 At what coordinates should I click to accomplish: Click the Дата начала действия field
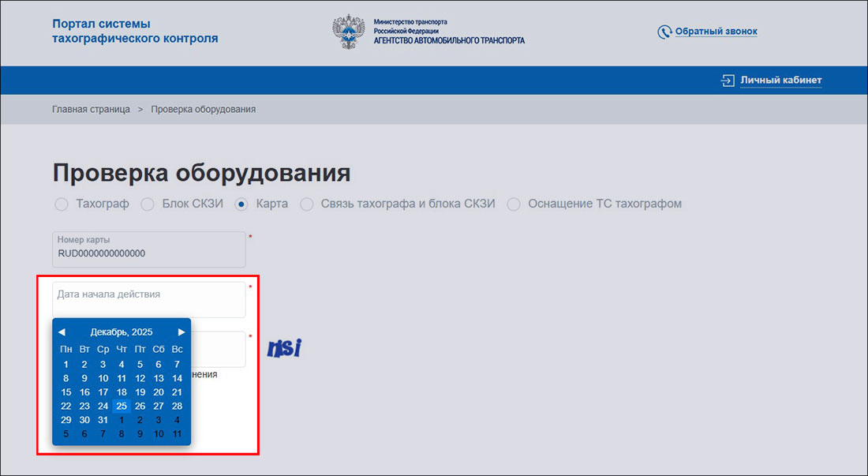click(148, 300)
